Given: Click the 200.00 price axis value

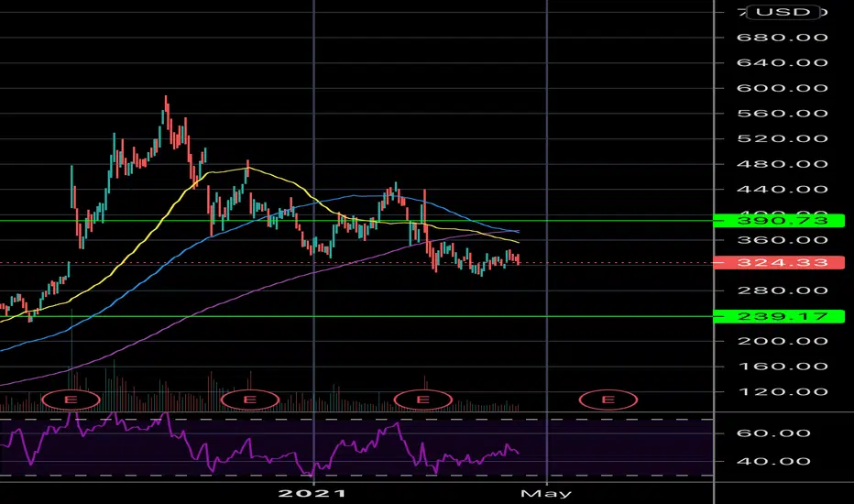Looking at the screenshot, I should coord(783,341).
